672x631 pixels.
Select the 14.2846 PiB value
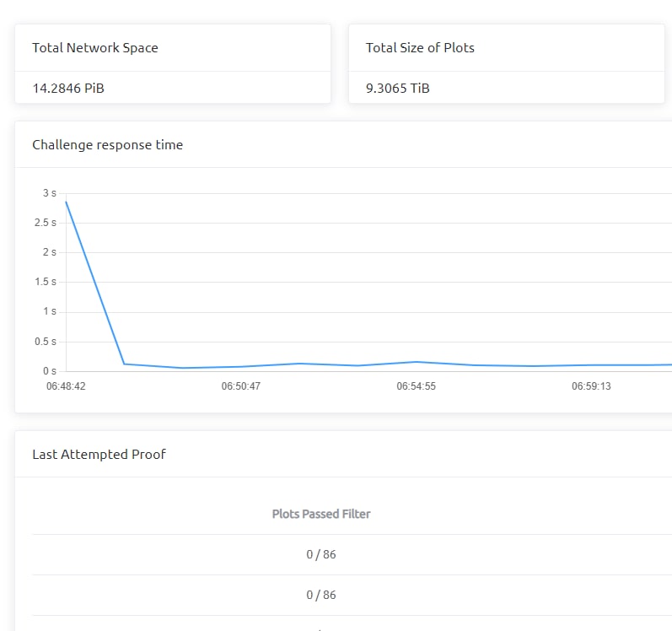point(68,88)
